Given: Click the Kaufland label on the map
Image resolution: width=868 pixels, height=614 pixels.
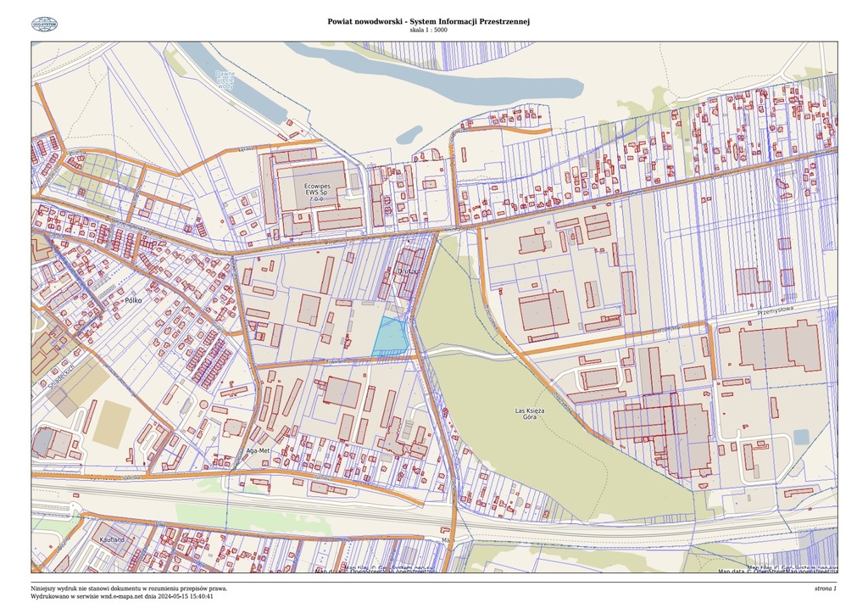Looking at the screenshot, I should [113, 539].
